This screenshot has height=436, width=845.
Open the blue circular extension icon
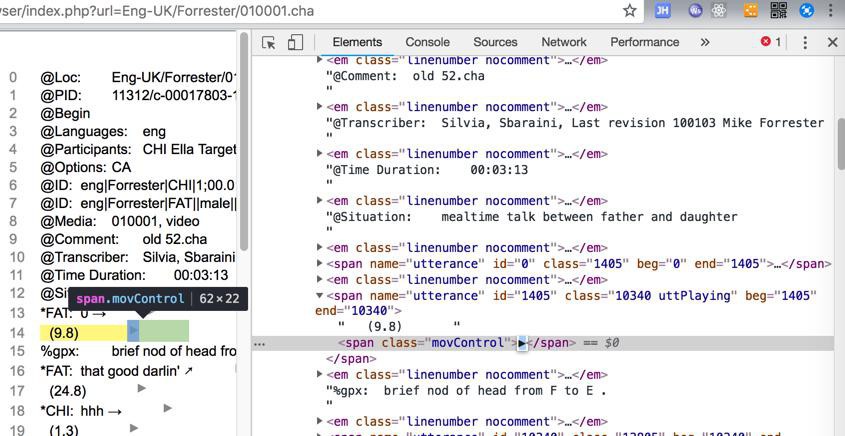point(806,11)
